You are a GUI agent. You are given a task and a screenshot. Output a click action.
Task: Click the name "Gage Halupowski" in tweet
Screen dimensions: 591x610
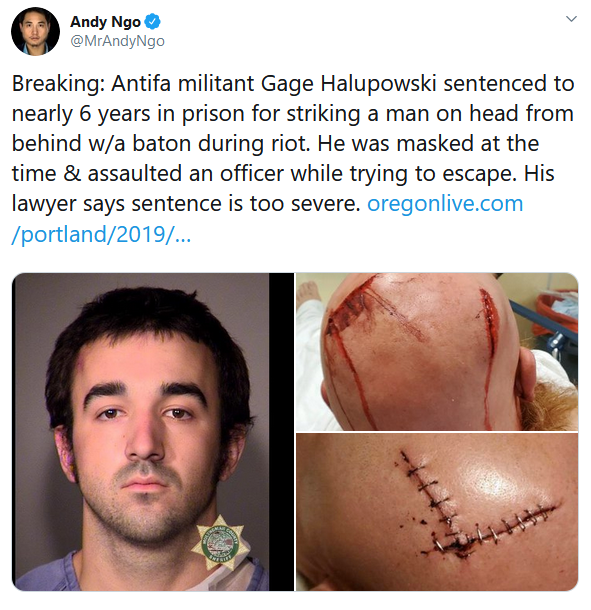[x=348, y=84]
